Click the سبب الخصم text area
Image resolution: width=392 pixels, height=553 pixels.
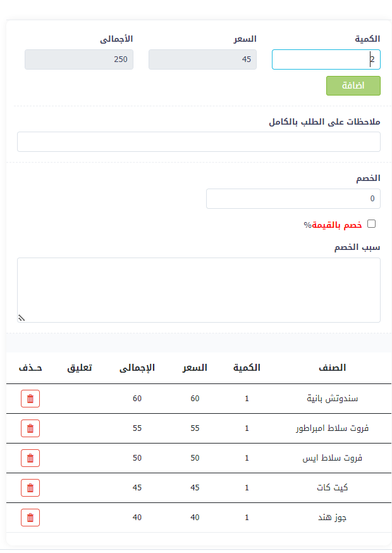click(x=199, y=290)
